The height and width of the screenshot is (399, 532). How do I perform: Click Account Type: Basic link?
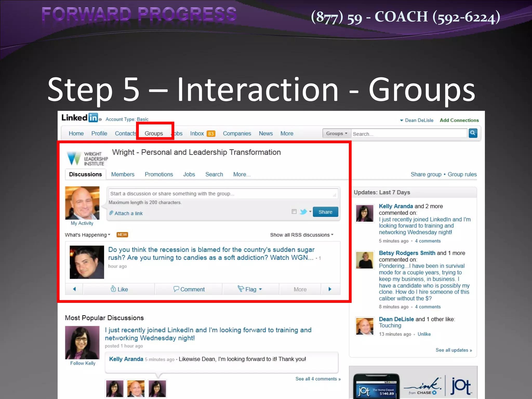point(127,119)
